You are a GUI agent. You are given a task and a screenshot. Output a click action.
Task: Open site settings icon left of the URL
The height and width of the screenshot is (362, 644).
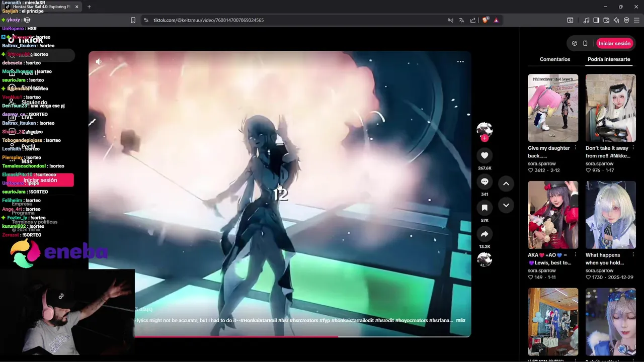pos(146,20)
